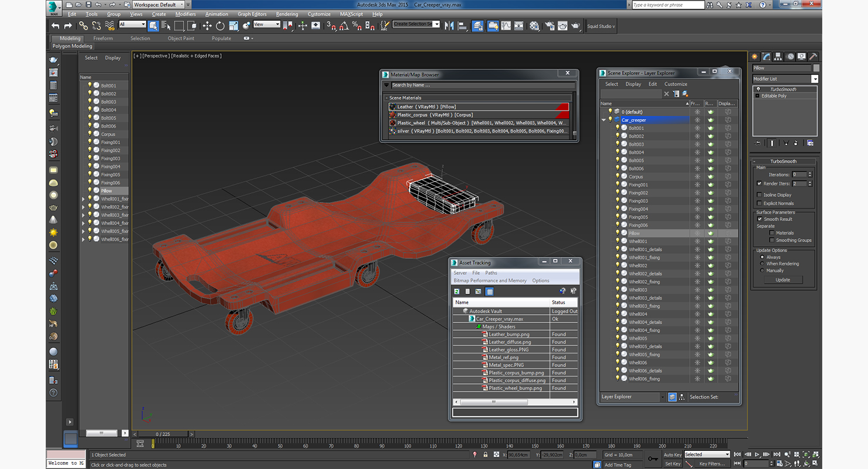Uncheck the Smooth Result checkbox

759,219
